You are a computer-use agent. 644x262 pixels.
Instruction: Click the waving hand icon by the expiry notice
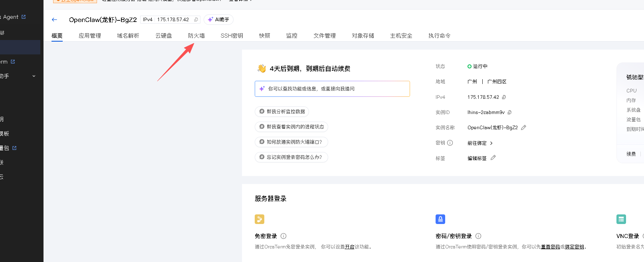point(262,68)
